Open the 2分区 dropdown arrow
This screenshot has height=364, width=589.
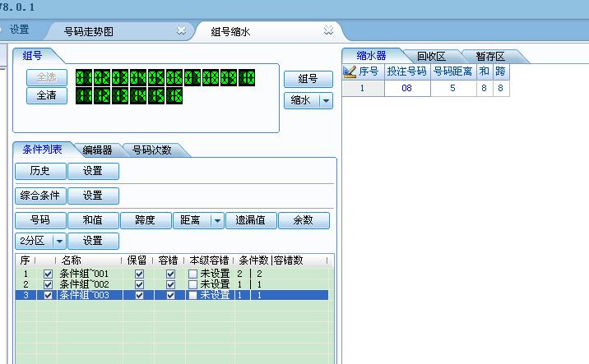coord(58,241)
